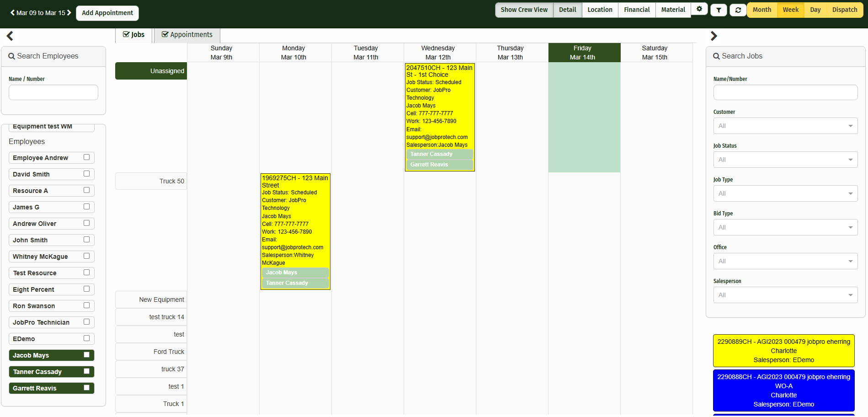Toggle the Jacob Mays checkbox
Image resolution: width=868 pixels, height=417 pixels.
86,355
